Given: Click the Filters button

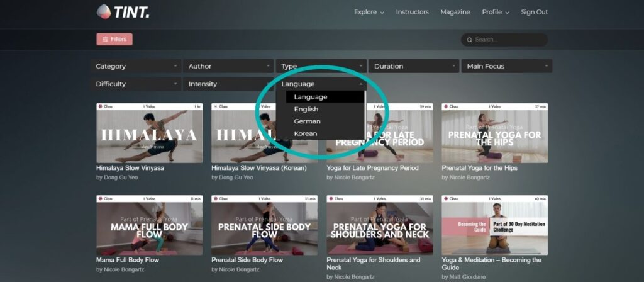Looking at the screenshot, I should point(114,39).
